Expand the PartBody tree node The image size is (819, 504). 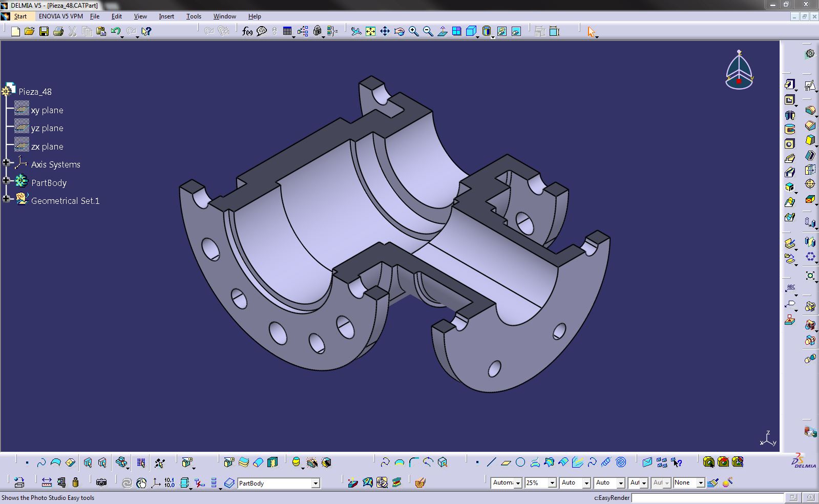pos(7,180)
